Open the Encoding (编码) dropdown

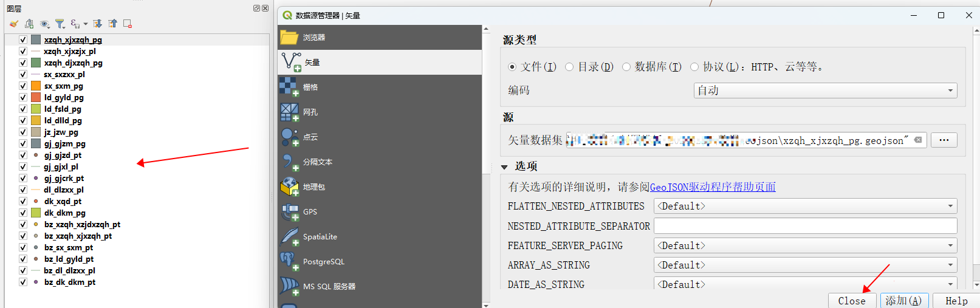tap(825, 91)
